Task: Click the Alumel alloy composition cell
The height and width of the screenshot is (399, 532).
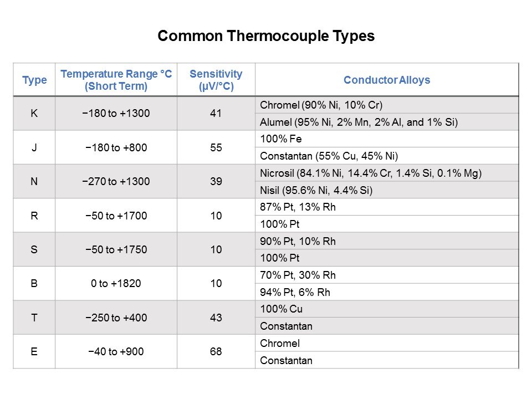Action: tap(387, 122)
